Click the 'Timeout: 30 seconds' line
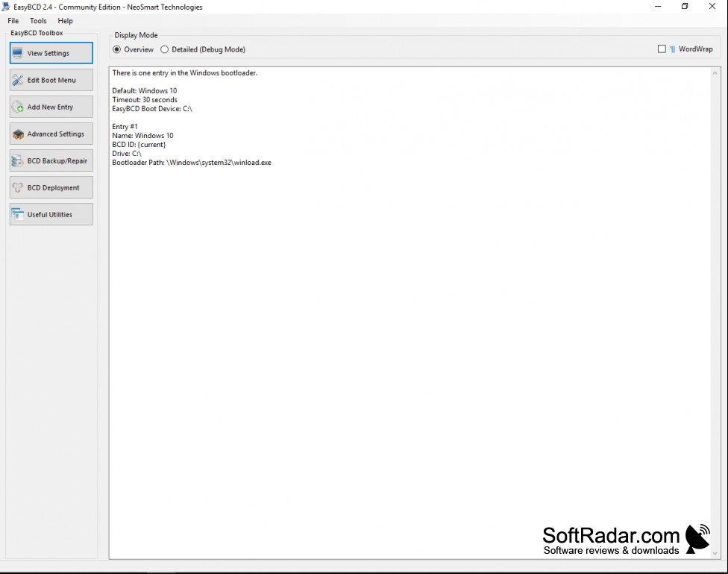728x574 pixels. (x=145, y=100)
